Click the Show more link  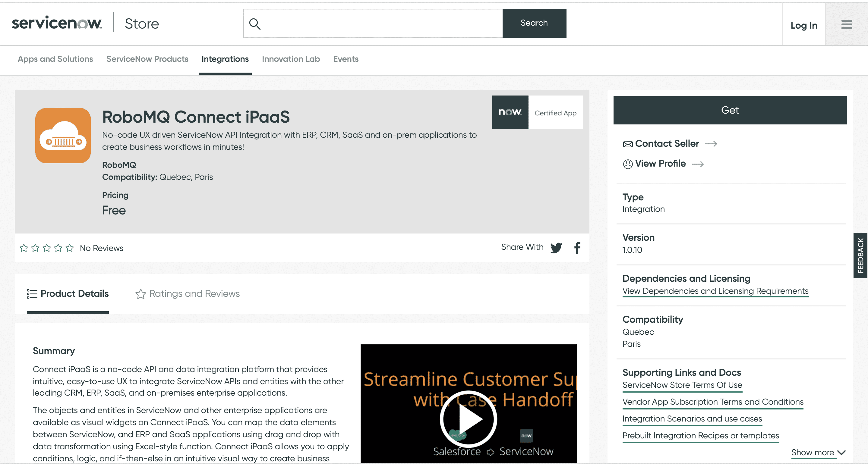pos(813,453)
